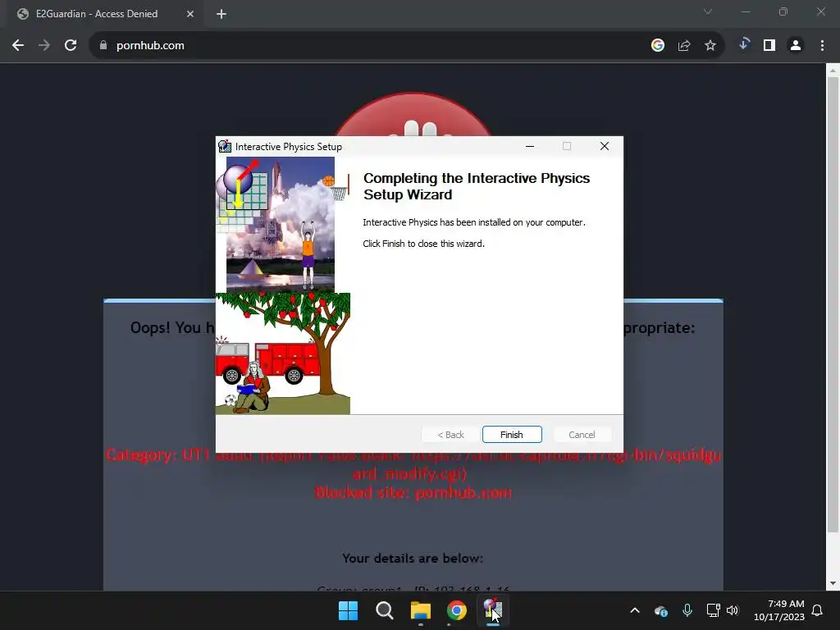Bookmark this tab with the star
The width and height of the screenshot is (840, 630).
(x=710, y=46)
